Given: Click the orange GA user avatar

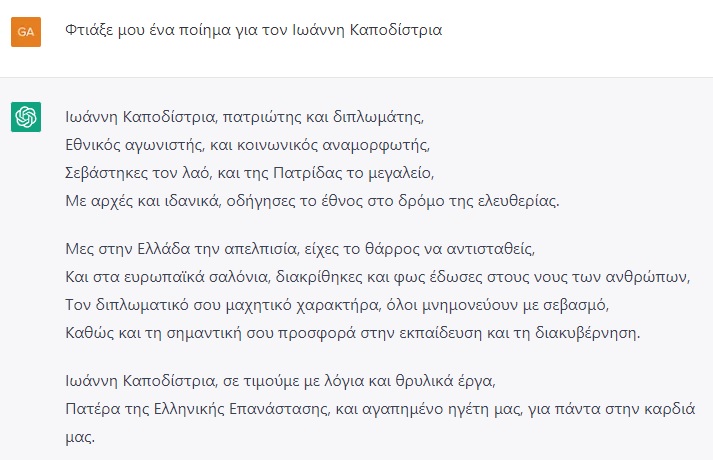Looking at the screenshot, I should pos(25,32).
